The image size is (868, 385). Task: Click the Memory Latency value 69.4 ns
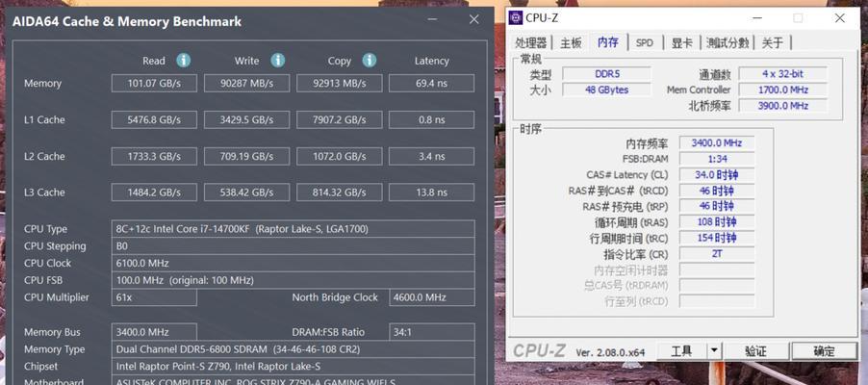(431, 84)
